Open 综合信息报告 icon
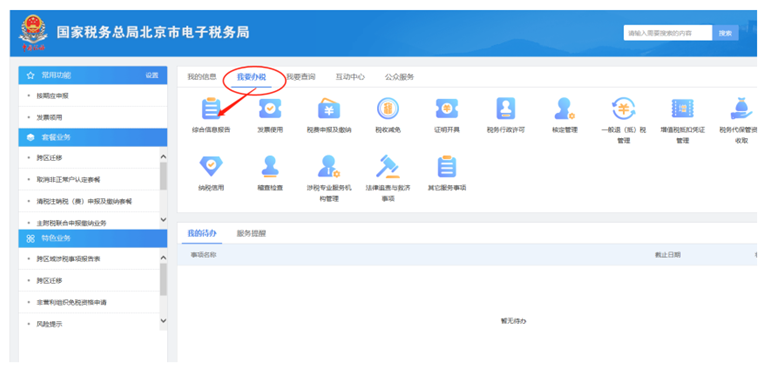The width and height of the screenshot is (772, 392). point(211,109)
